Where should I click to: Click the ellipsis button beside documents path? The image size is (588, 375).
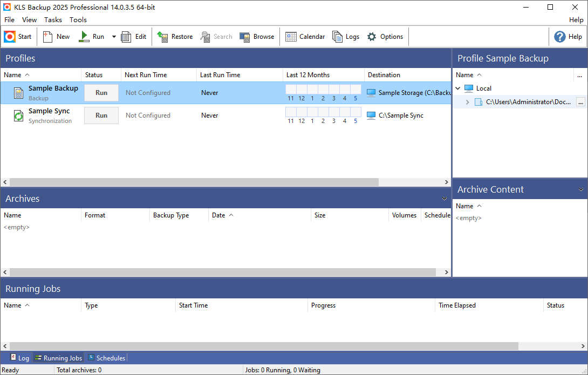click(580, 102)
